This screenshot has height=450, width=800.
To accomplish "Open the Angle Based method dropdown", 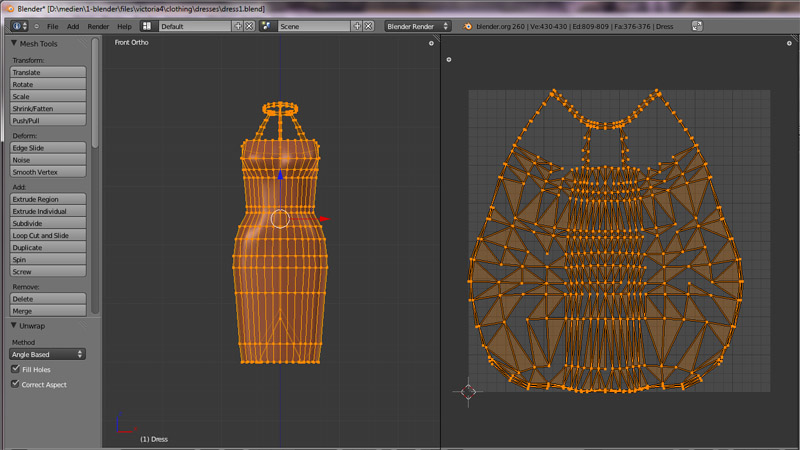I will pos(47,354).
